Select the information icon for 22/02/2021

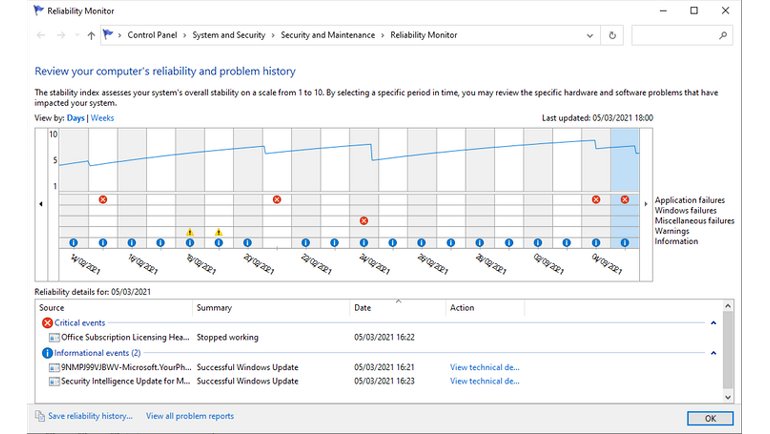point(305,243)
